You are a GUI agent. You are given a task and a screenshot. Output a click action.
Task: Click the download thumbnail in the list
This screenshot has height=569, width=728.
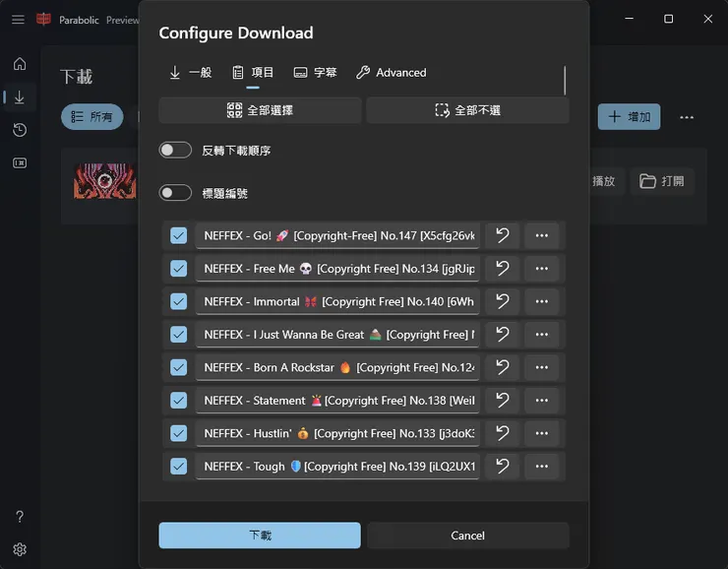click(x=105, y=181)
